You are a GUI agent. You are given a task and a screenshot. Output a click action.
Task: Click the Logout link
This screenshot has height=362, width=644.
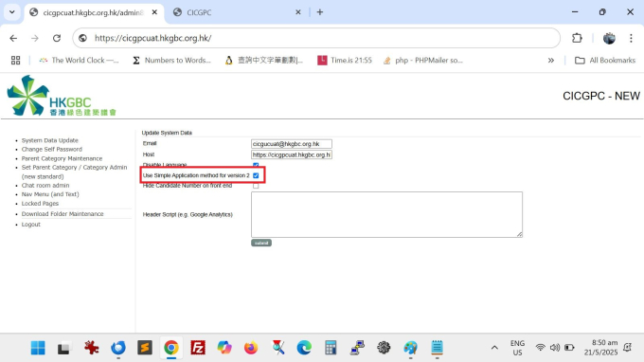pyautogui.click(x=31, y=225)
